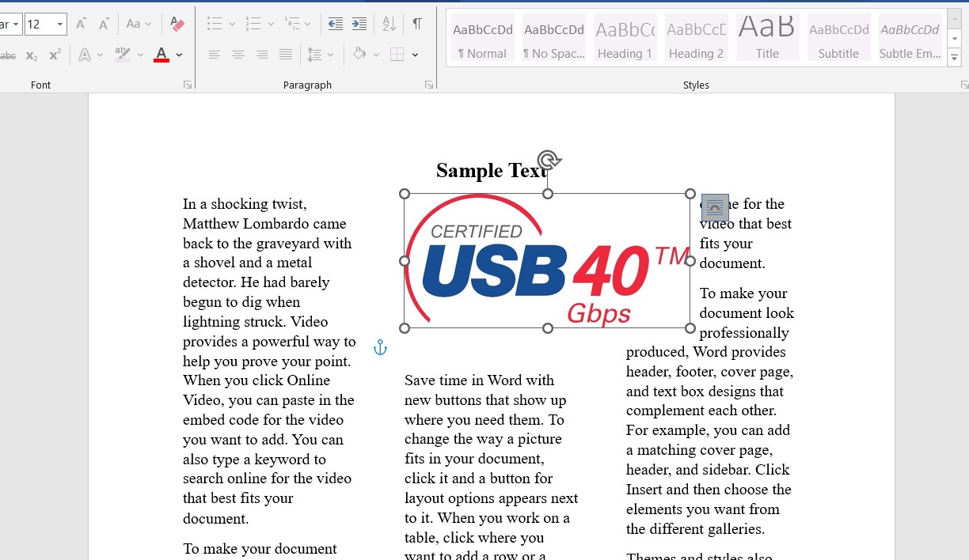Click Line and Paragraph Spacing icon
969x560 pixels.
(x=314, y=55)
